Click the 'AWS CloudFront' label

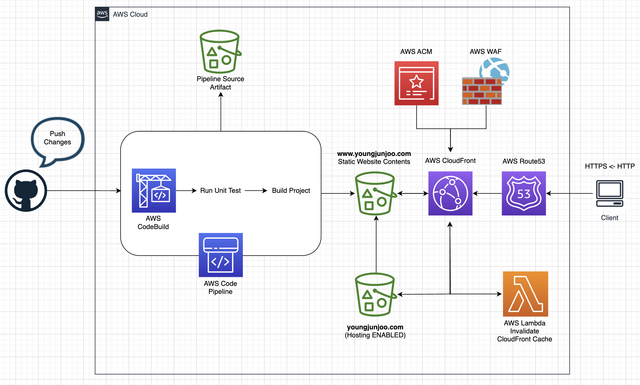(450, 161)
